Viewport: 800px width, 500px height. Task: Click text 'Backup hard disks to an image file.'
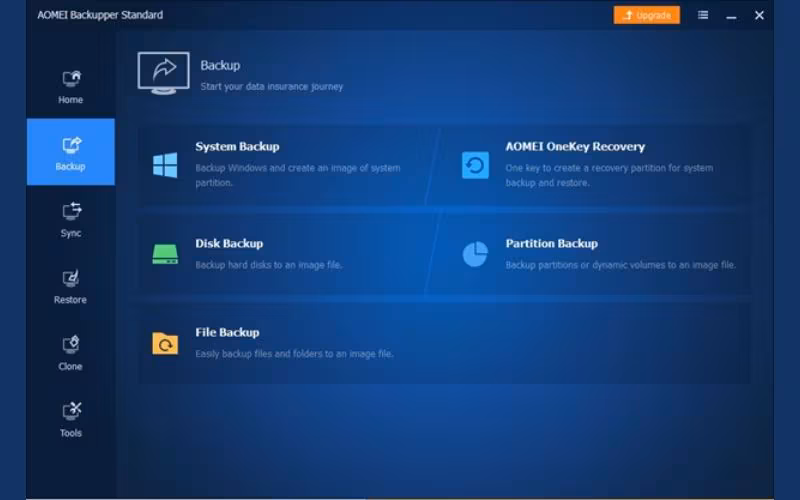coord(269,265)
